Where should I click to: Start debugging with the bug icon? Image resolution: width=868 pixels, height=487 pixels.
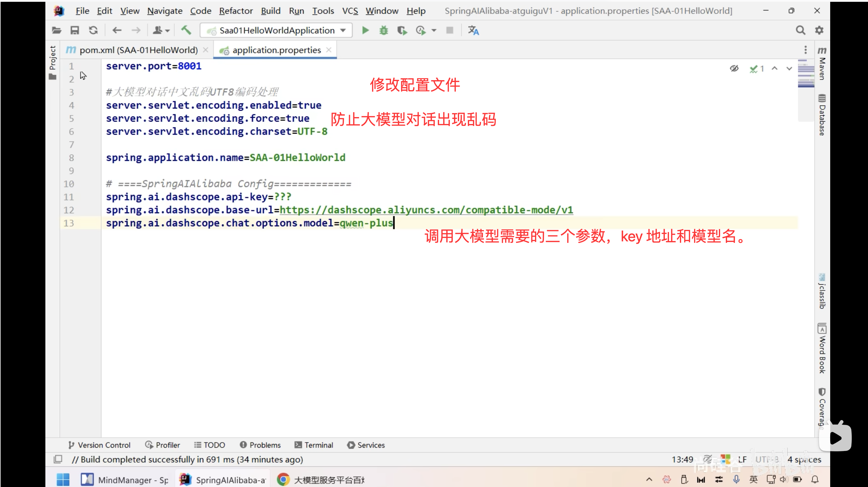point(383,30)
